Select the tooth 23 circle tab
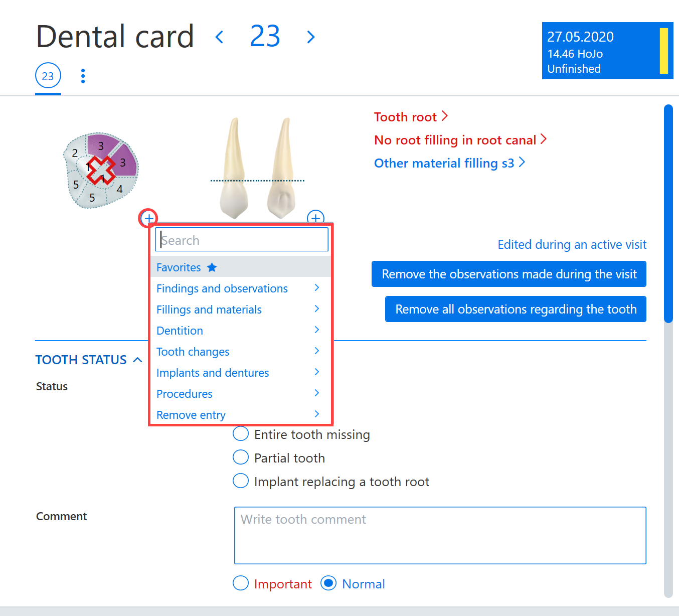The width and height of the screenshot is (679, 616). [x=48, y=76]
